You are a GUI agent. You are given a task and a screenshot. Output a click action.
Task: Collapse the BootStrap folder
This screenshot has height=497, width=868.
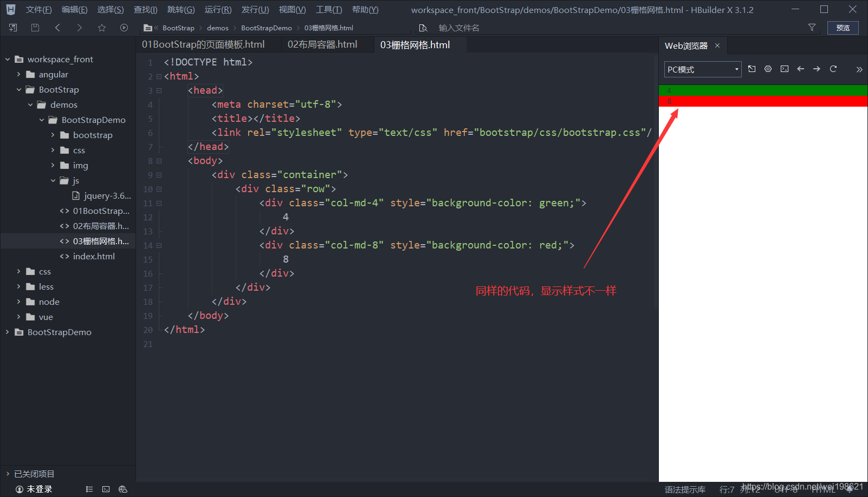[x=19, y=89]
